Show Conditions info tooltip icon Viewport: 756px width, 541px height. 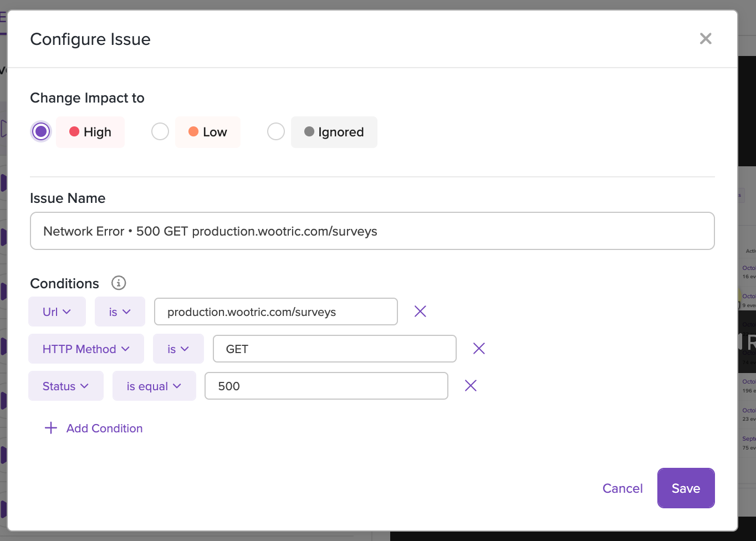coord(119,283)
